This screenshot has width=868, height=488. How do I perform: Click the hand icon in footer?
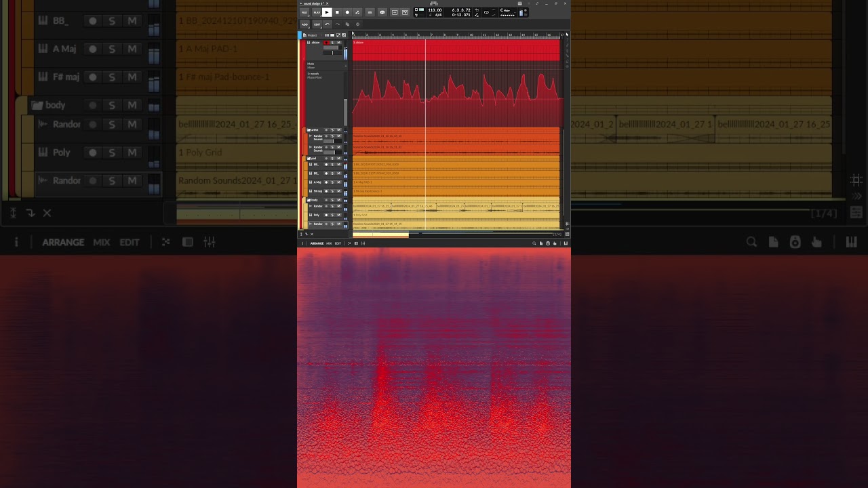(x=555, y=243)
